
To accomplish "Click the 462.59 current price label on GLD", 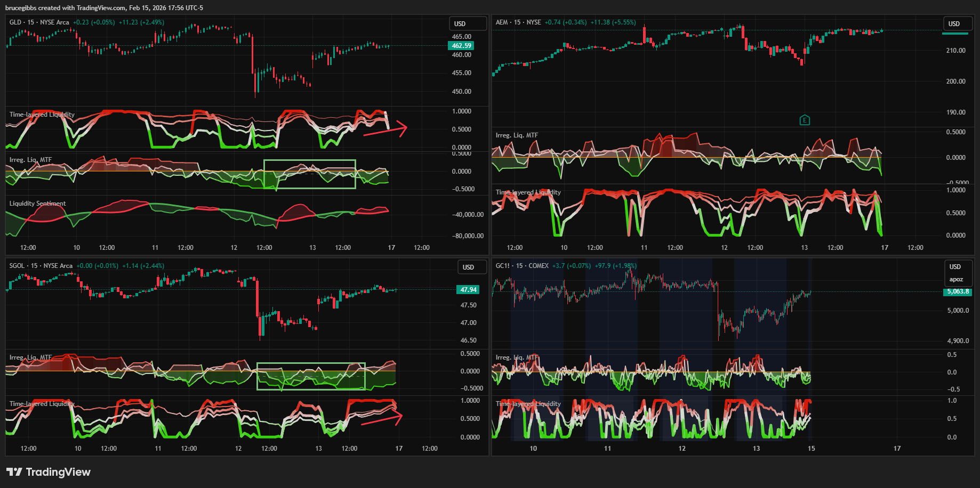I will (x=461, y=46).
